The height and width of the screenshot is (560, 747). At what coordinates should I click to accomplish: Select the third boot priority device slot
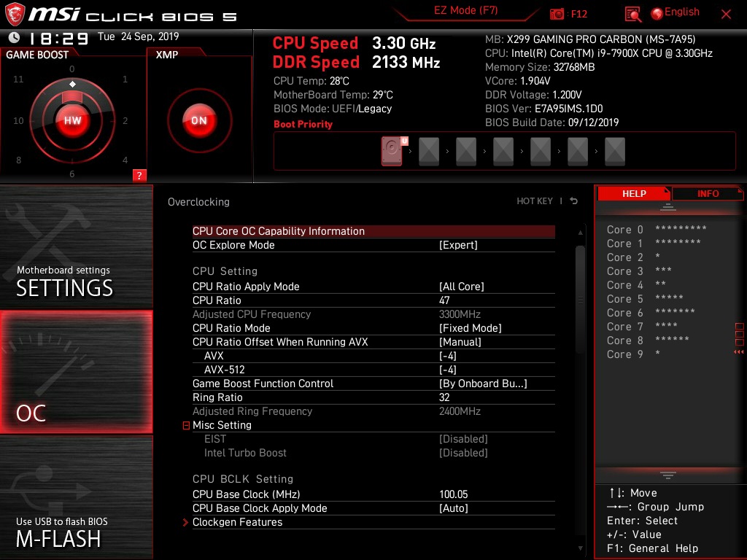pyautogui.click(x=466, y=152)
